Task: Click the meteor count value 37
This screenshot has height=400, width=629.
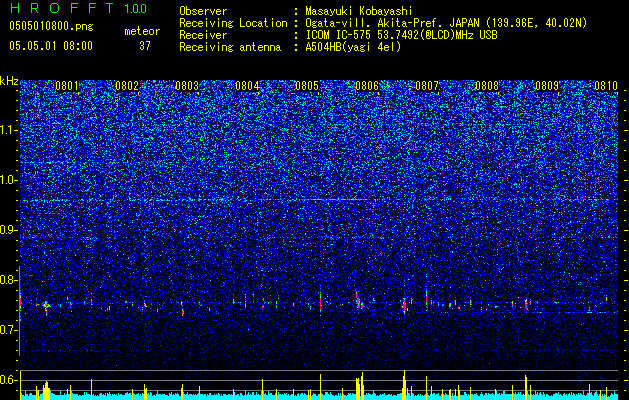Action: click(x=145, y=46)
